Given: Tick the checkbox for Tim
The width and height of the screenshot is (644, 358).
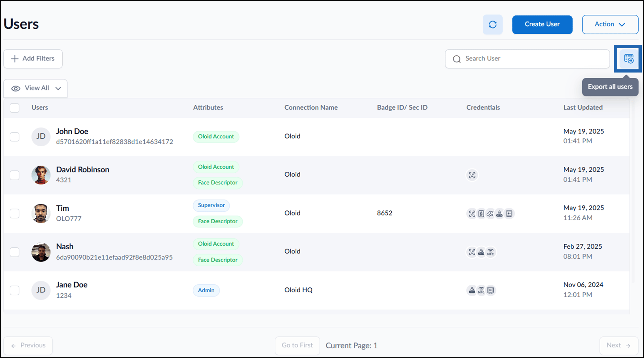Looking at the screenshot, I should click(14, 214).
